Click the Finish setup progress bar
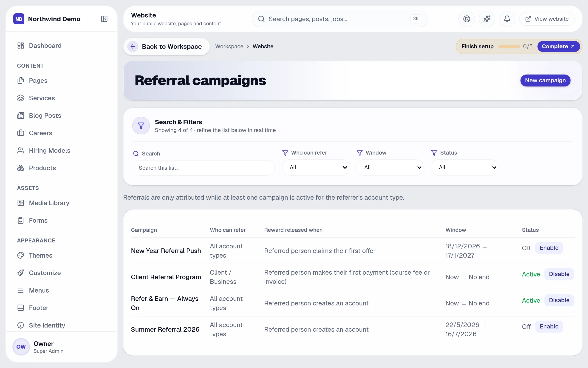Image resolution: width=588 pixels, height=368 pixels. click(509, 46)
